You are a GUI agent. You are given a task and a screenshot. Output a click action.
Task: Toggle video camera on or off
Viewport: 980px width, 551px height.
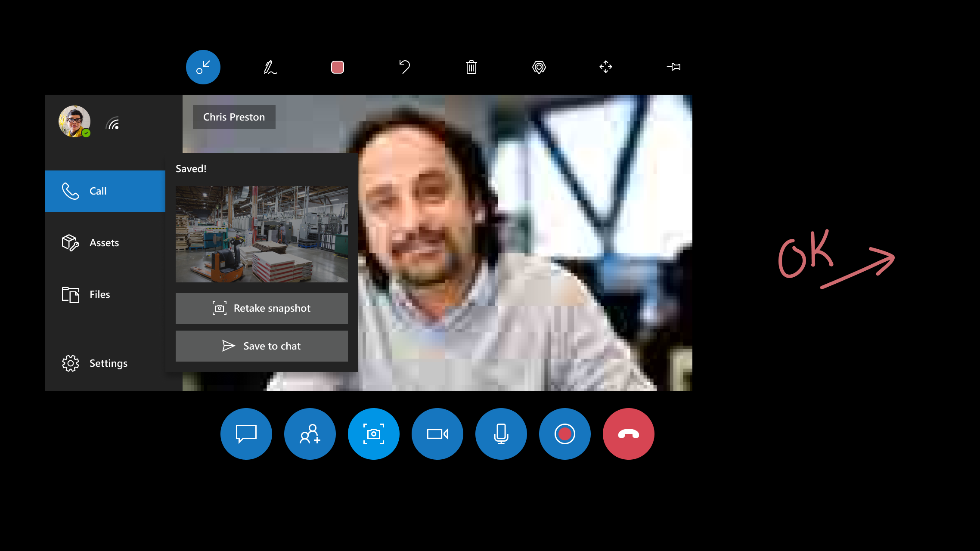pos(437,433)
